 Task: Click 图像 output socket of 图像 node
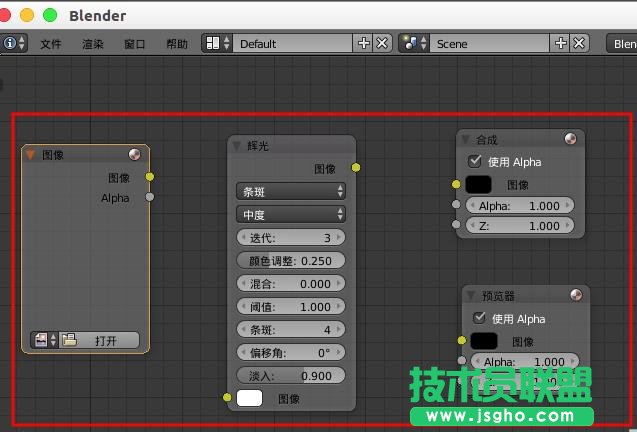coord(150,177)
